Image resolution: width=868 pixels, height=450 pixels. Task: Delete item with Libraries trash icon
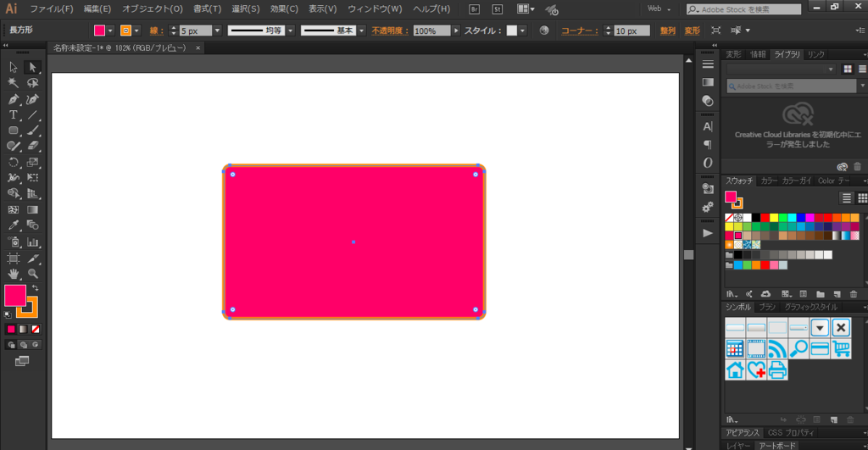click(x=857, y=167)
